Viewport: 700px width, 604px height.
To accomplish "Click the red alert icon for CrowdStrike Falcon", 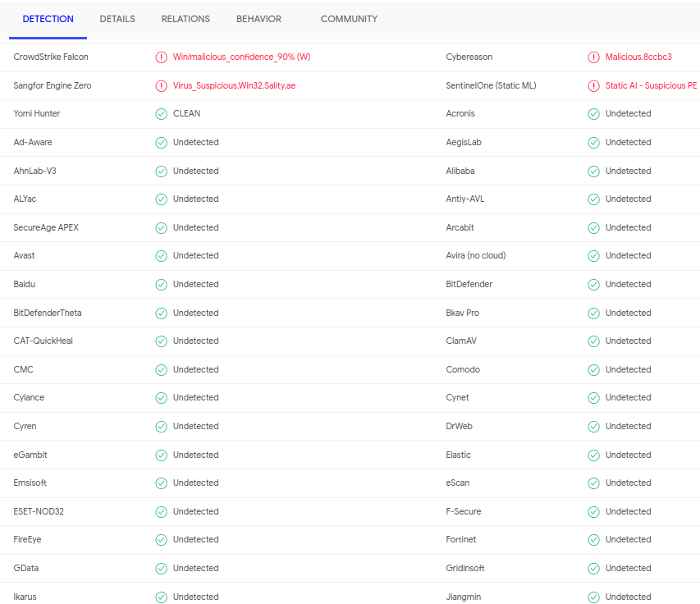I will tap(161, 57).
